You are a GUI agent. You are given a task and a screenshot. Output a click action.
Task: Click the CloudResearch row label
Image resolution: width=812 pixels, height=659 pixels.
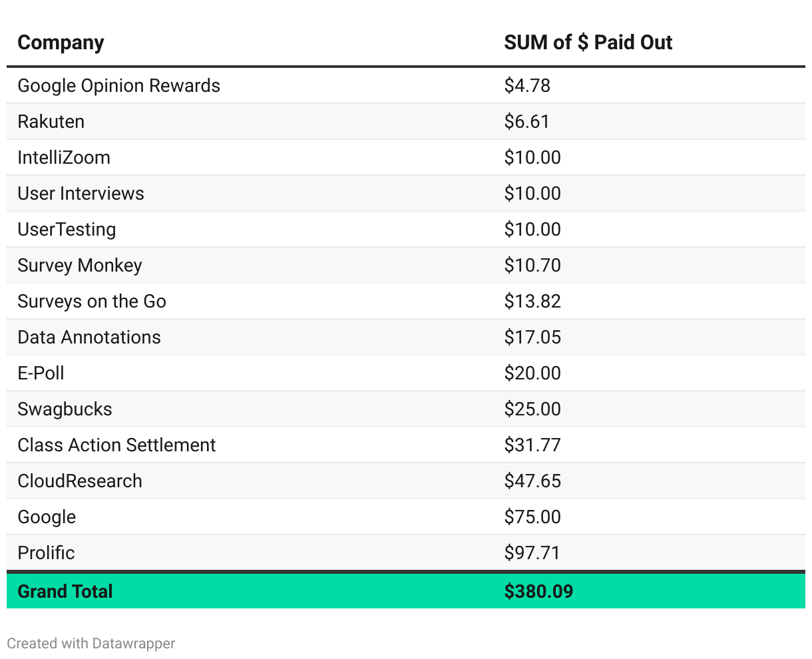[80, 481]
